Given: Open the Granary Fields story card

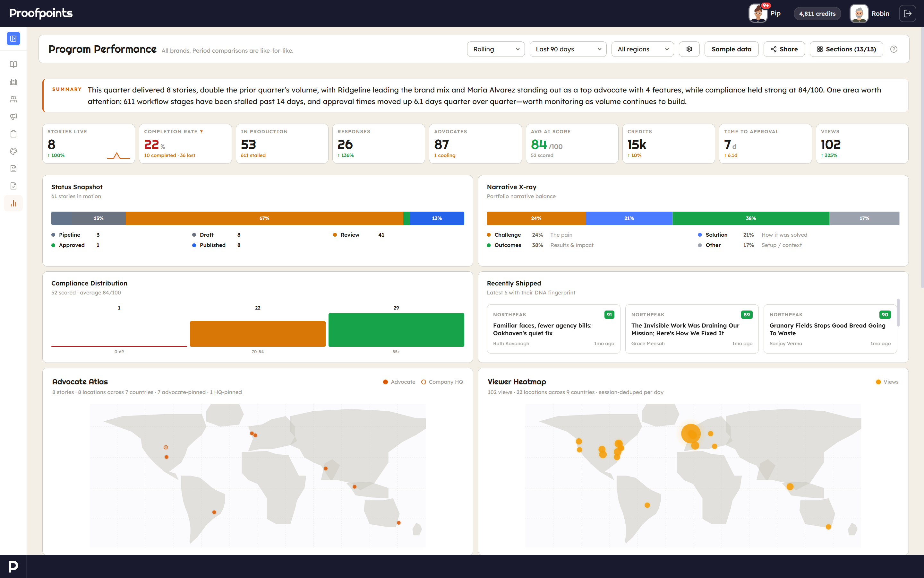Looking at the screenshot, I should pyautogui.click(x=830, y=329).
